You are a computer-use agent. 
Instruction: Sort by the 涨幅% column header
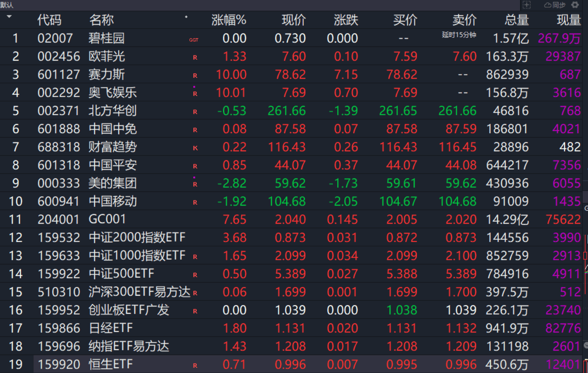tap(229, 20)
